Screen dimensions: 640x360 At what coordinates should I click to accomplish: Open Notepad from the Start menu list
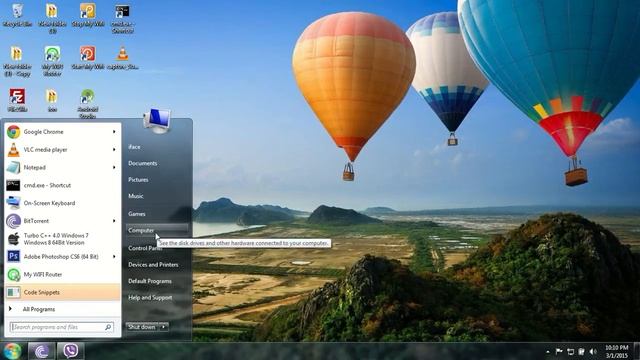[62, 167]
